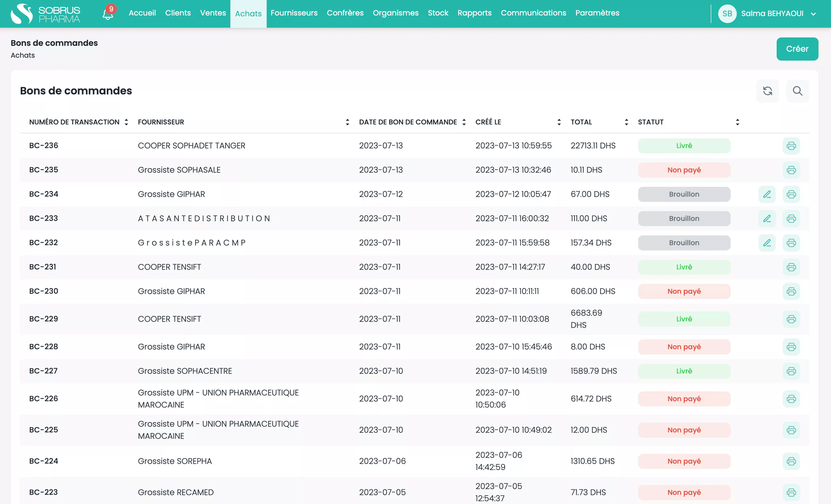Click the Sobrus Pharma logo
The height and width of the screenshot is (504, 831).
45,13
